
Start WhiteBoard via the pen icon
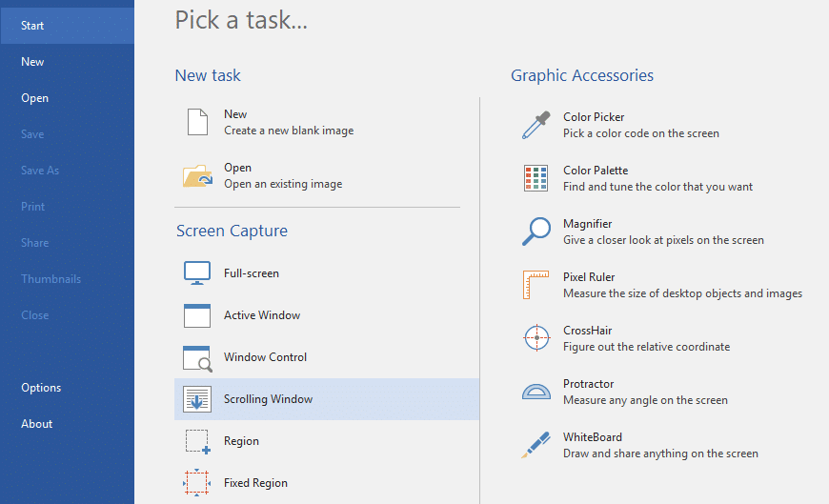536,445
